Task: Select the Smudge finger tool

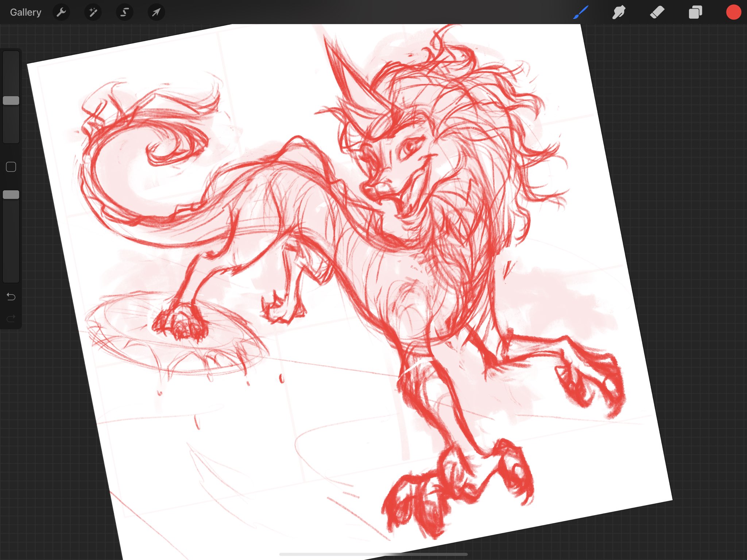Action: point(619,12)
